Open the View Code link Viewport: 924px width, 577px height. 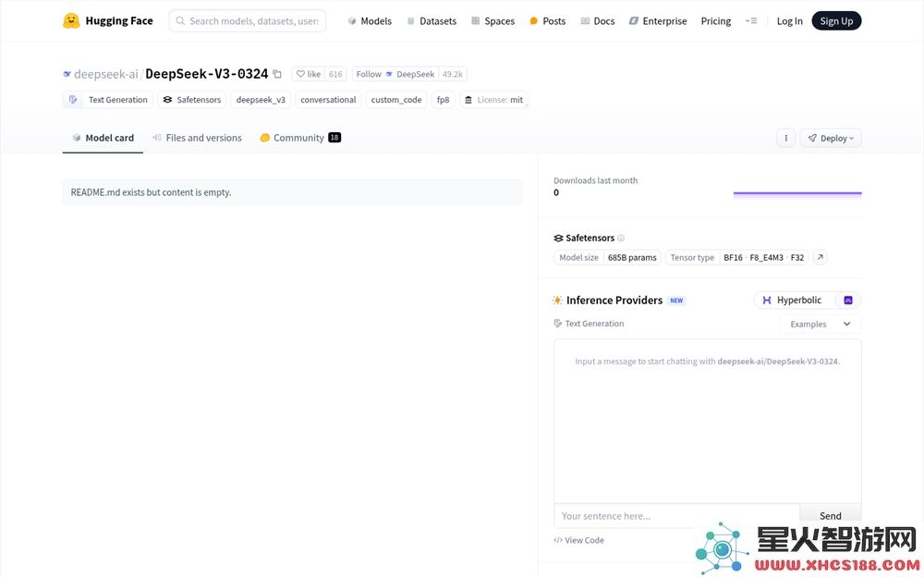point(579,540)
